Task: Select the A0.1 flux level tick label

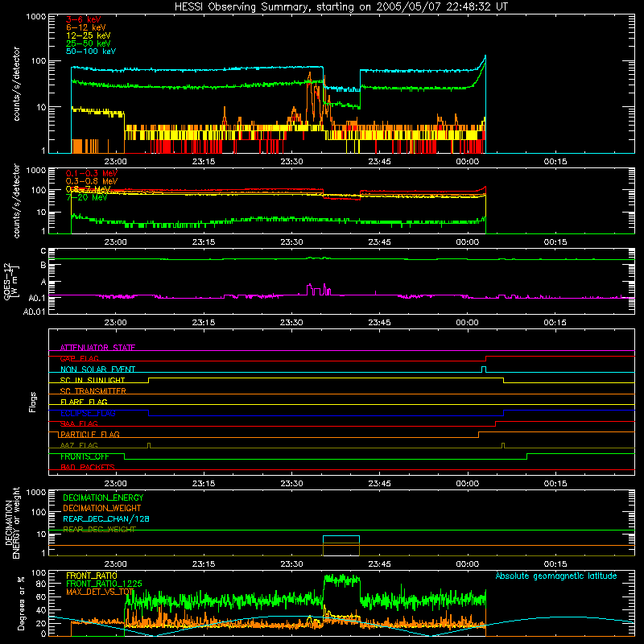Action: click(x=36, y=298)
